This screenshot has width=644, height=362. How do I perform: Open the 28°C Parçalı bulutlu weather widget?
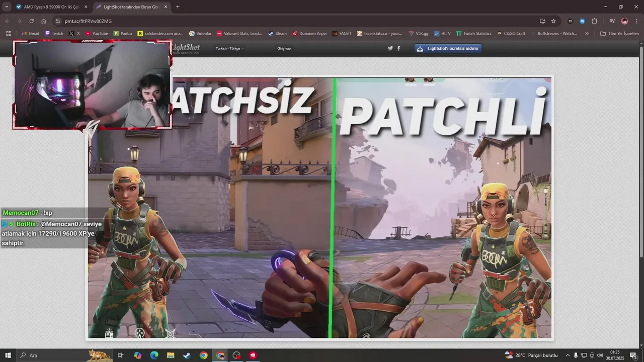(x=531, y=355)
